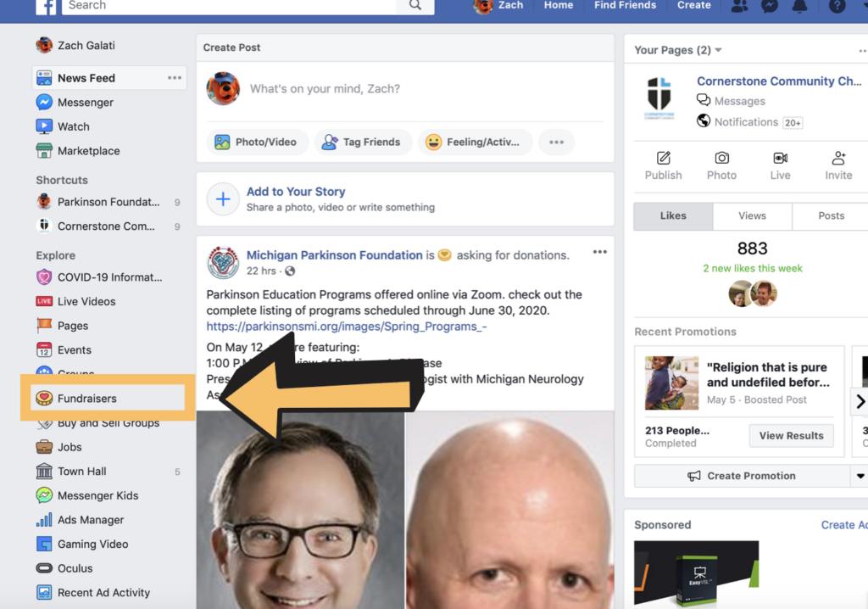This screenshot has height=609, width=868.
Task: Click the News Feed sidebar icon
Action: tap(44, 78)
